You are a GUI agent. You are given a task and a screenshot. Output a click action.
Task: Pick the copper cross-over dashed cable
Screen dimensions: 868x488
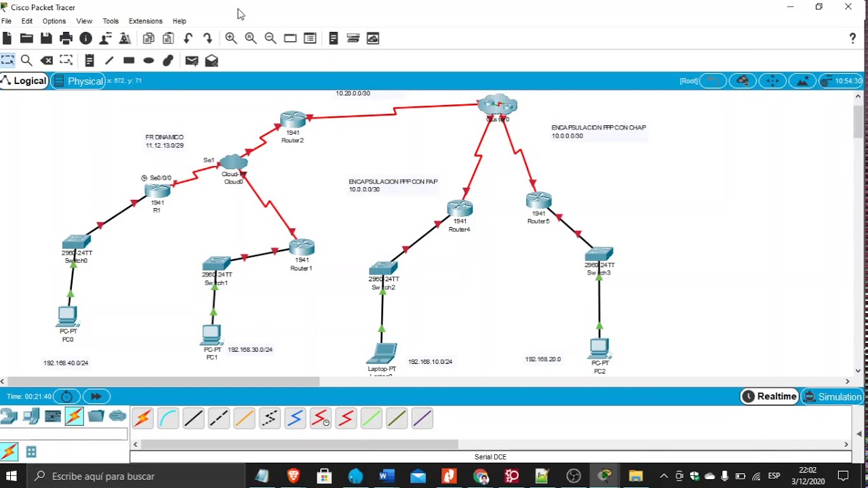218,418
